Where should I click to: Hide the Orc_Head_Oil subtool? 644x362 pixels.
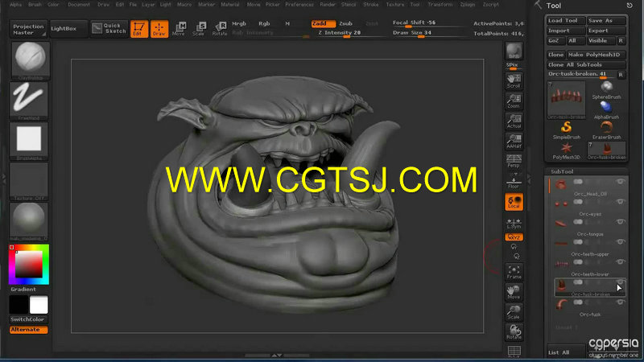pos(620,182)
